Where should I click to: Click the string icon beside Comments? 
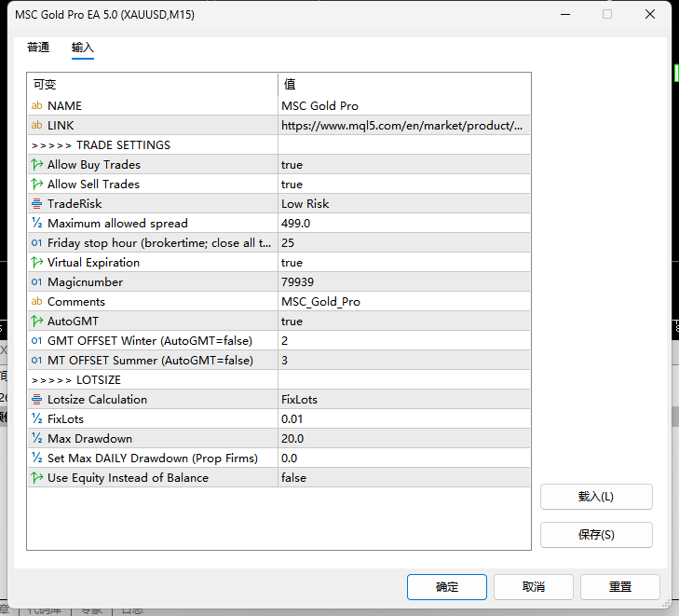[x=37, y=302]
